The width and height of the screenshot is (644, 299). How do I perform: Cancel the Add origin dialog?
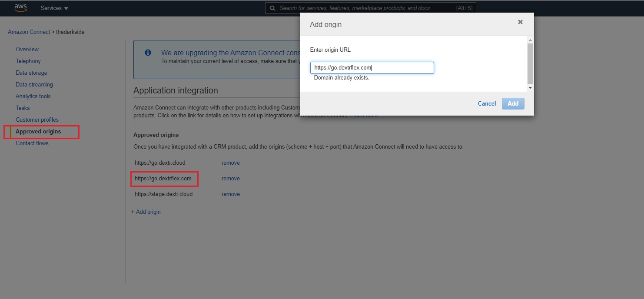point(487,103)
